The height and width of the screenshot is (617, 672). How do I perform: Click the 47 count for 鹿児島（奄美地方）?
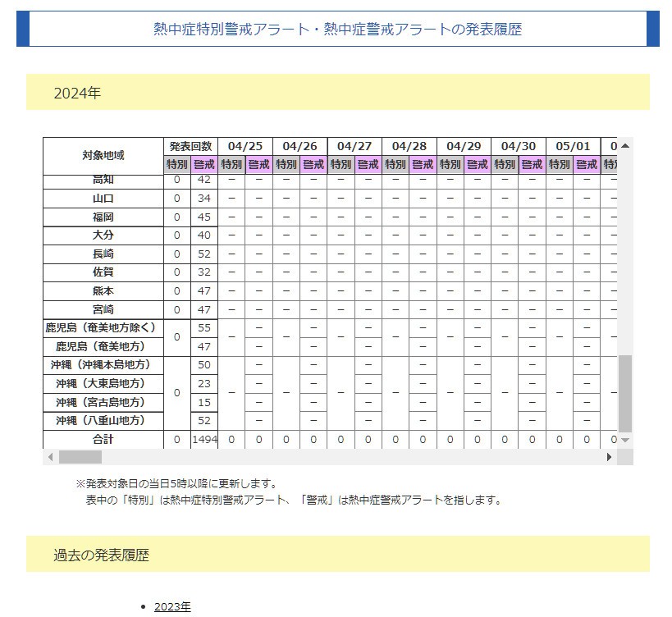[204, 346]
